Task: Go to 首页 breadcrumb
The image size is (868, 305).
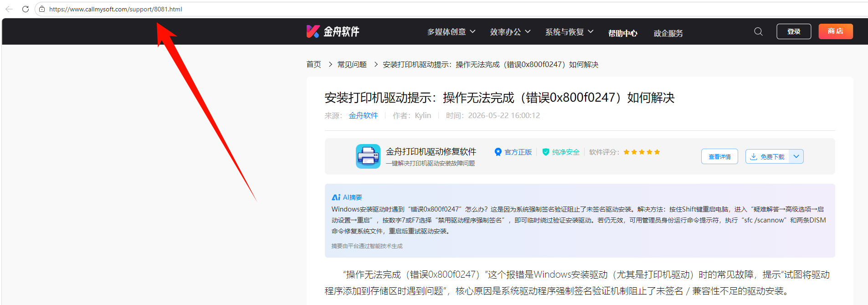Action: (313, 65)
